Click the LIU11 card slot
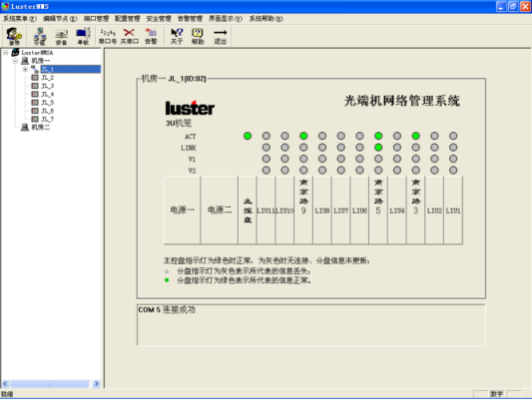 coord(266,209)
